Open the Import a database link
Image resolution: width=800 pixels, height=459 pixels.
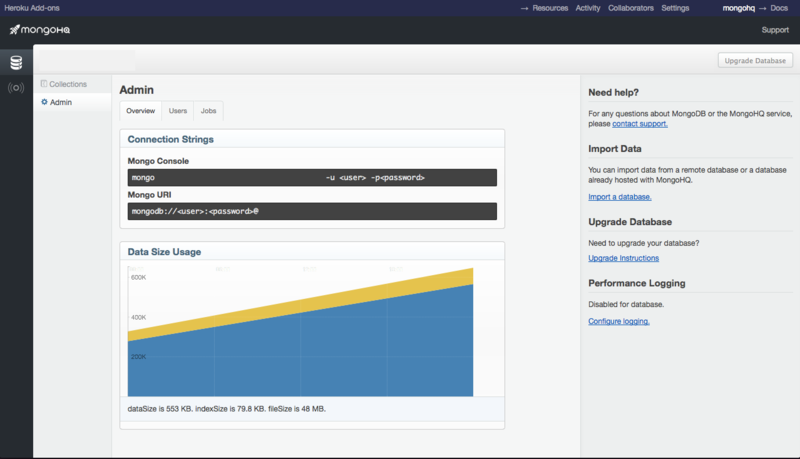(x=620, y=197)
